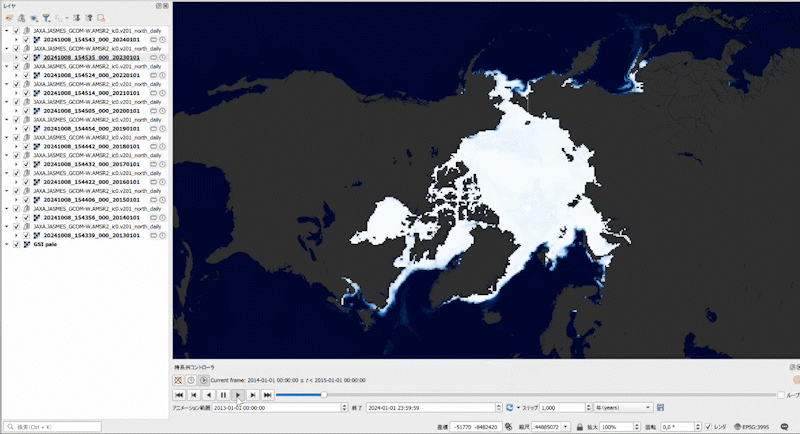
Task: Uncheck layer 20241008_154543_000_20240101
Action: coord(27,40)
